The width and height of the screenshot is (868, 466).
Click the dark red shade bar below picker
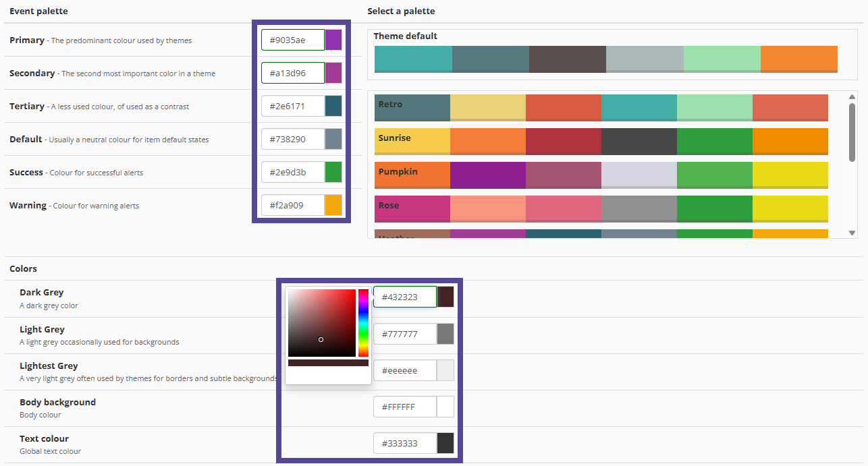[328, 363]
